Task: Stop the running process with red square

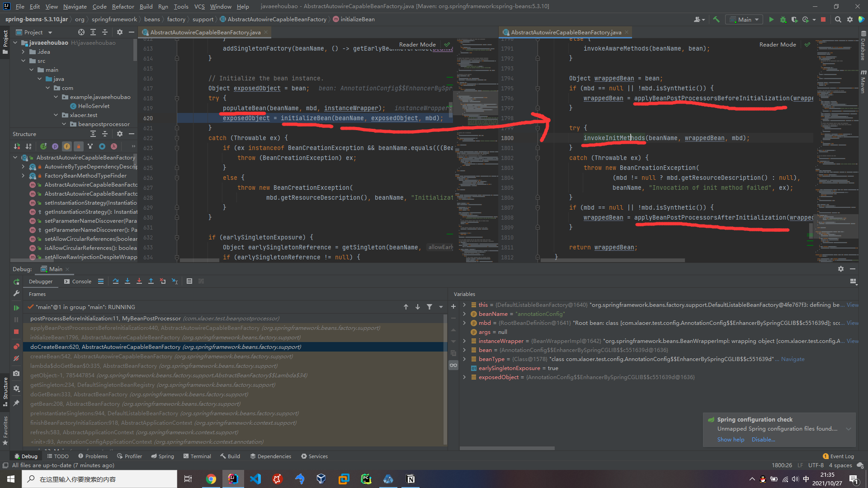Action: pyautogui.click(x=823, y=19)
